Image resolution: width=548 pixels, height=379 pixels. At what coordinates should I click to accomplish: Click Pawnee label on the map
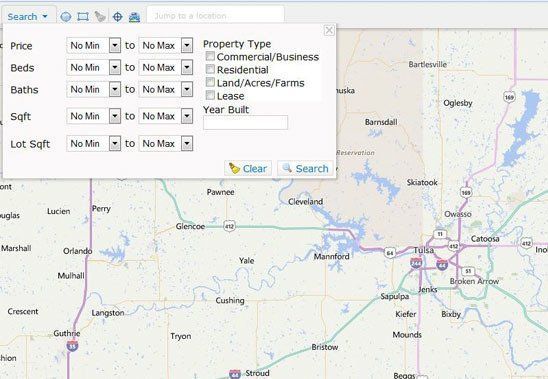[221, 192]
